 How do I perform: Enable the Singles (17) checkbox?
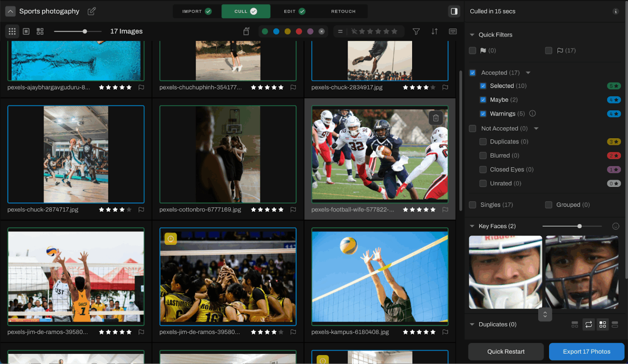pos(473,205)
